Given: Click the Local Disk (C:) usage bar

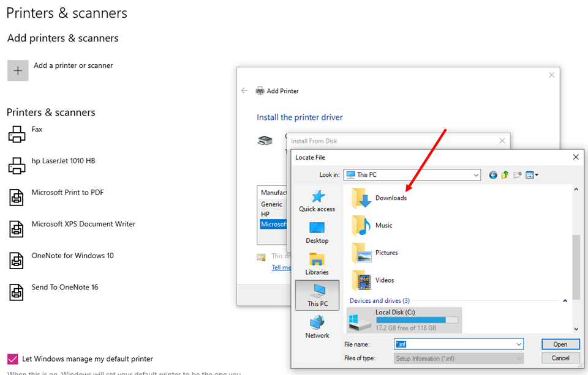Looking at the screenshot, I should (417, 320).
